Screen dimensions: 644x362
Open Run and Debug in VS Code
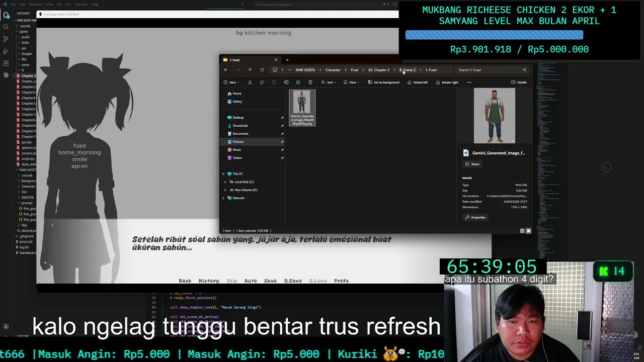pos(6,51)
